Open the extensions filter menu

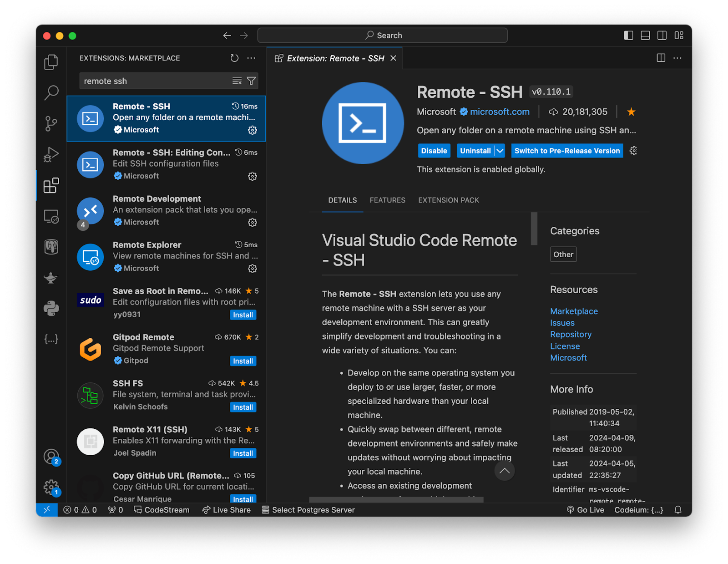coord(251,81)
